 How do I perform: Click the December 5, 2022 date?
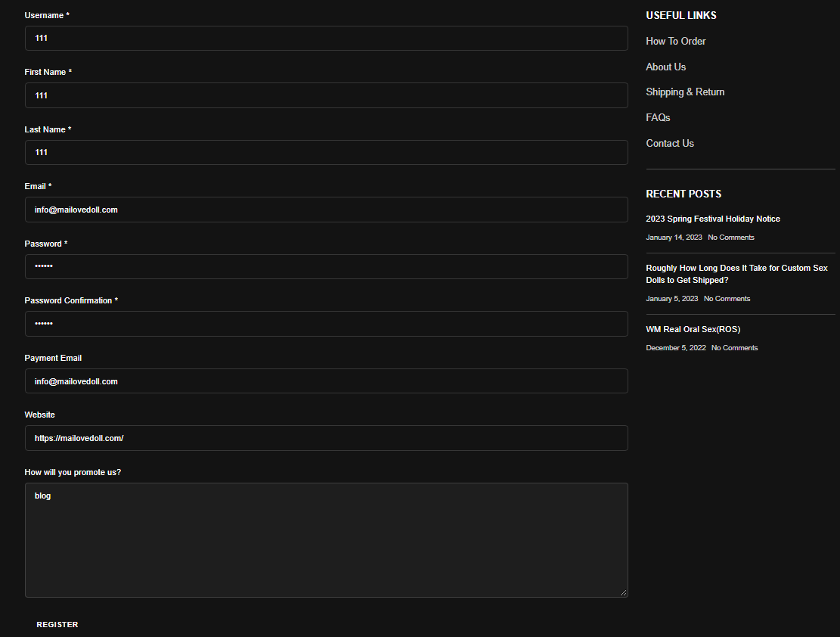676,348
